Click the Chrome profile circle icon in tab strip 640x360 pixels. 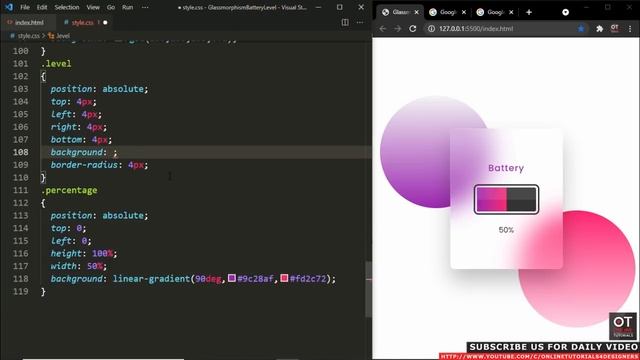pyautogui.click(x=565, y=12)
